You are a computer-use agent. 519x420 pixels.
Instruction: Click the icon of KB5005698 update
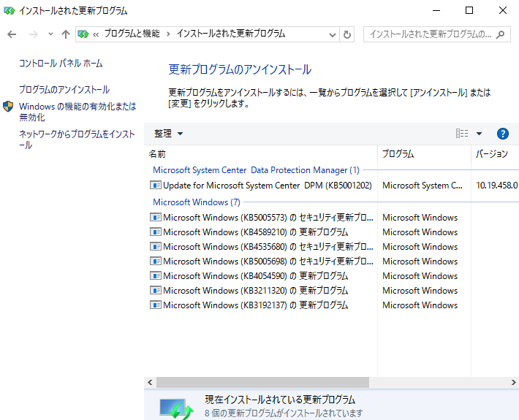(155, 261)
